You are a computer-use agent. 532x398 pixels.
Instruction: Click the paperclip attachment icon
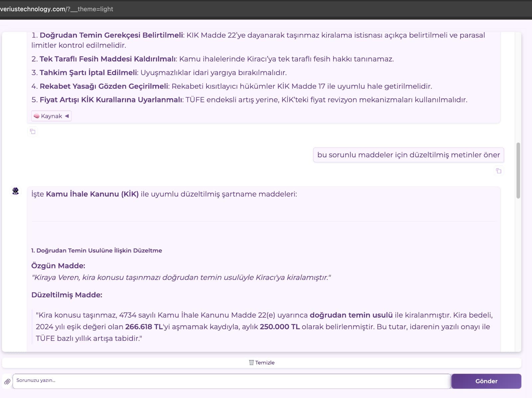point(7,381)
